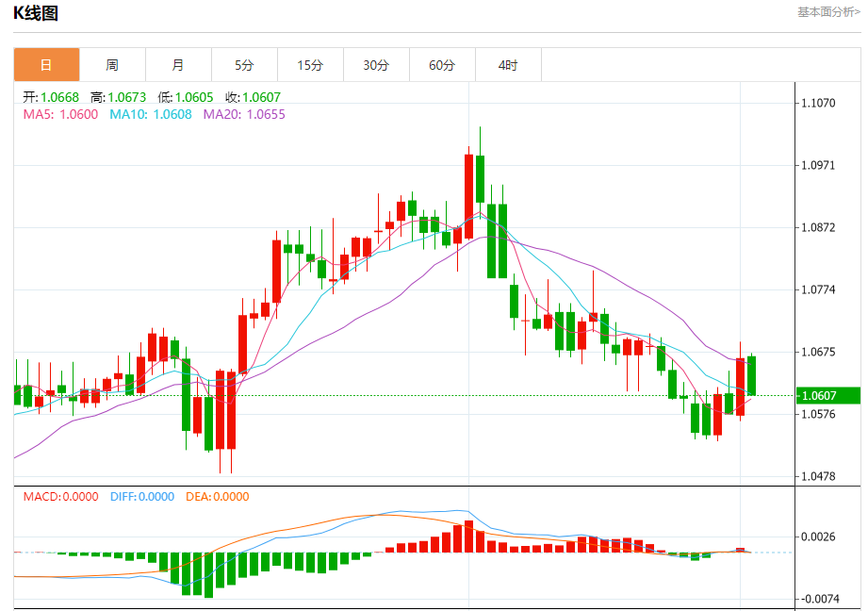Switch to the 周 weekly tab
The height and width of the screenshot is (611, 868).
112,65
